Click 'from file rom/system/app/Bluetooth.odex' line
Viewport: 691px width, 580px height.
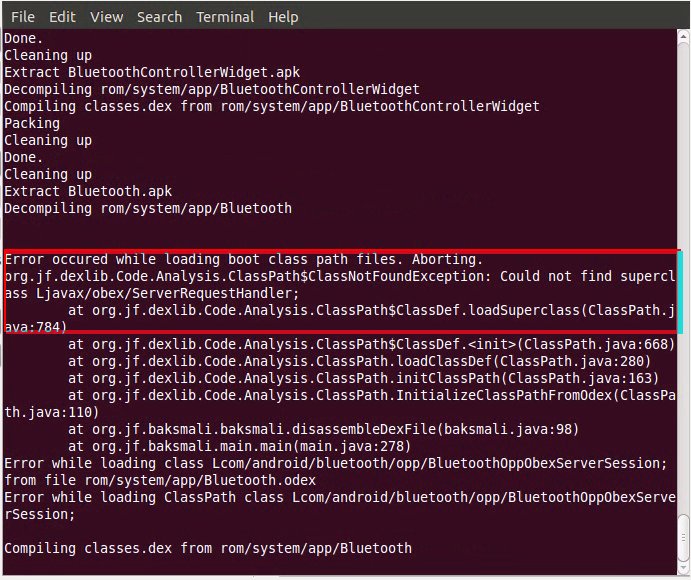[160, 480]
